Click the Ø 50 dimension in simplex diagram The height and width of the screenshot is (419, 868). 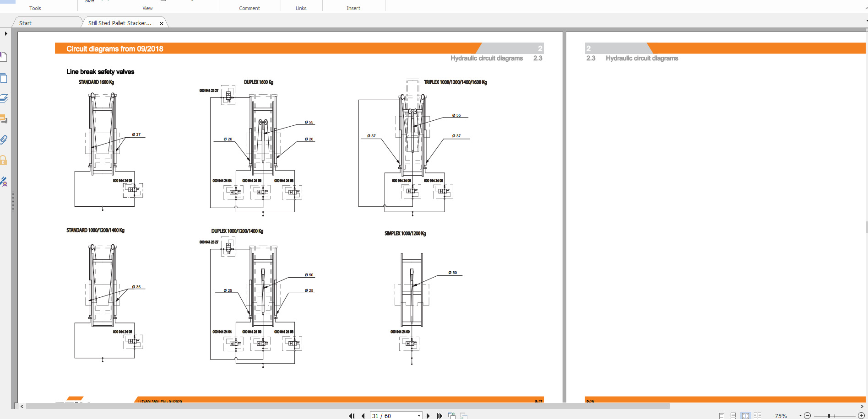(x=453, y=273)
